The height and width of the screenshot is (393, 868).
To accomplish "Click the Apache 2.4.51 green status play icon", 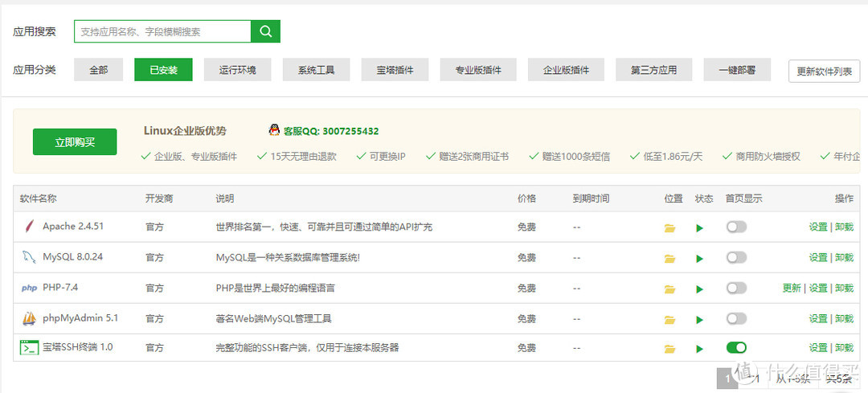I will click(700, 227).
